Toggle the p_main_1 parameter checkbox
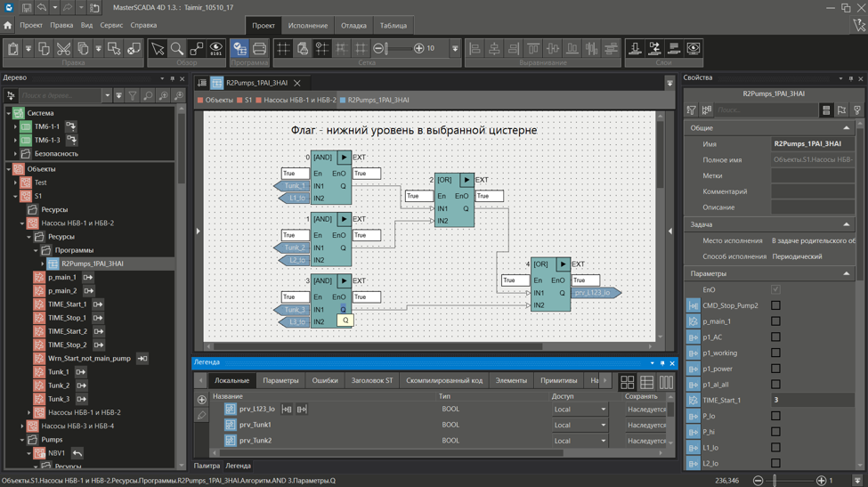Image resolution: width=868 pixels, height=487 pixels. pos(775,321)
